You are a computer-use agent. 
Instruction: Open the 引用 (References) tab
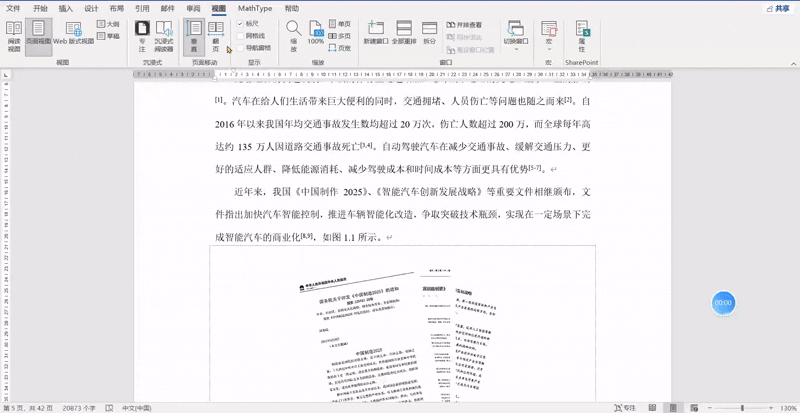coord(142,9)
